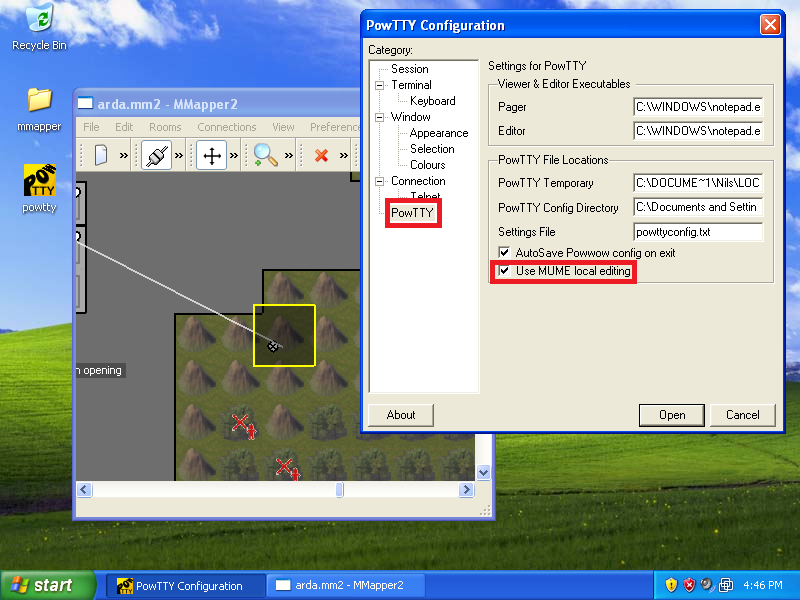This screenshot has width=800, height=600.
Task: Click MMapper2 vertical scrollbar down arrow
Action: 484,472
